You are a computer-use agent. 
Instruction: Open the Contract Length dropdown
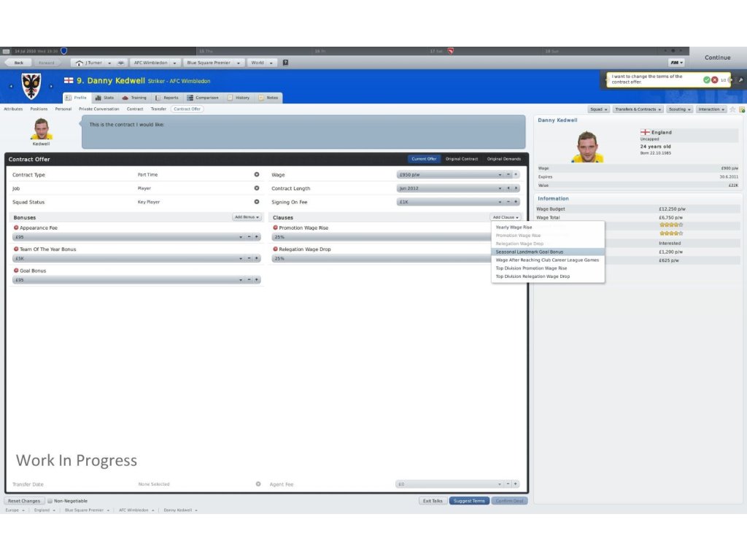tap(500, 189)
